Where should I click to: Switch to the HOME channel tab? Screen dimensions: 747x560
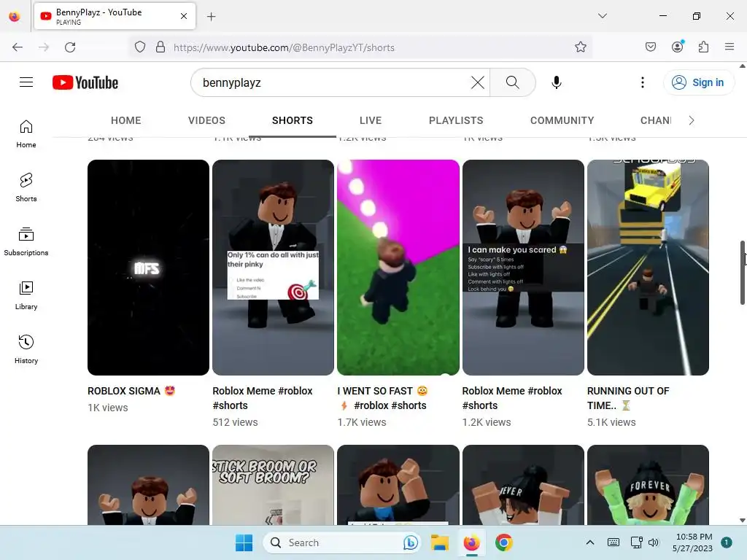pyautogui.click(x=125, y=120)
